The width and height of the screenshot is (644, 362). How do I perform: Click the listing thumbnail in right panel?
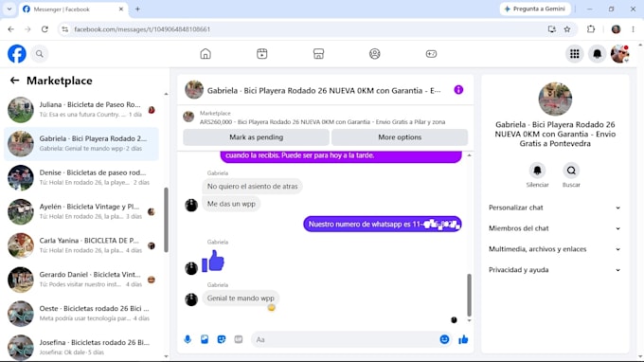(555, 99)
